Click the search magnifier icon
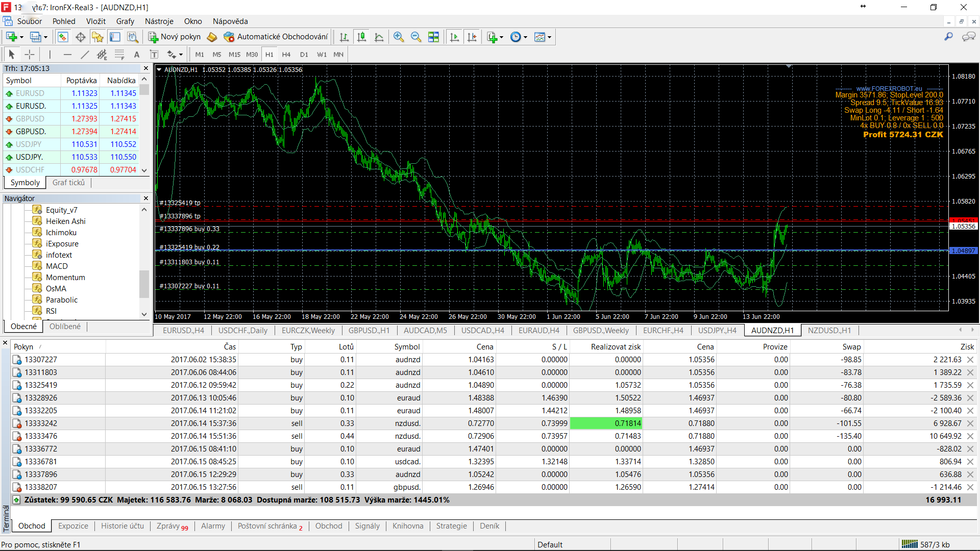Image resolution: width=980 pixels, height=551 pixels. click(x=948, y=37)
